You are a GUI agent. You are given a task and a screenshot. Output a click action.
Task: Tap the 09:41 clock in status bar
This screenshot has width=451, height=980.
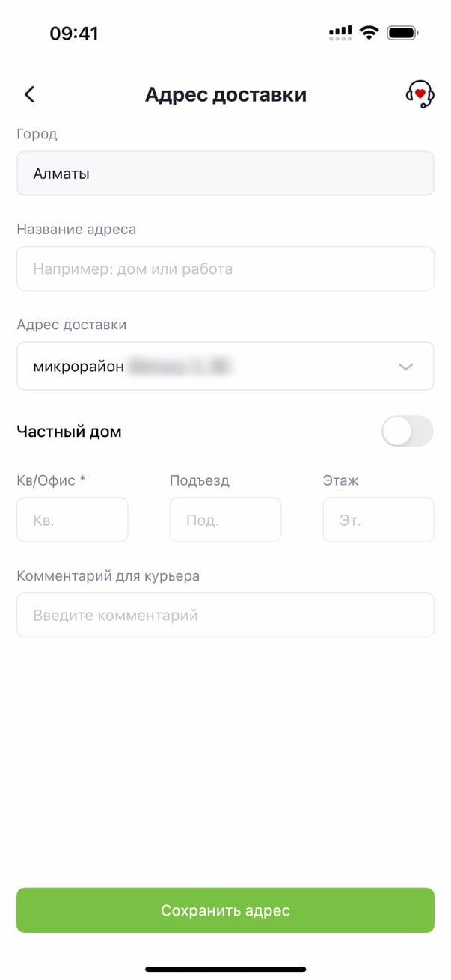click(74, 34)
